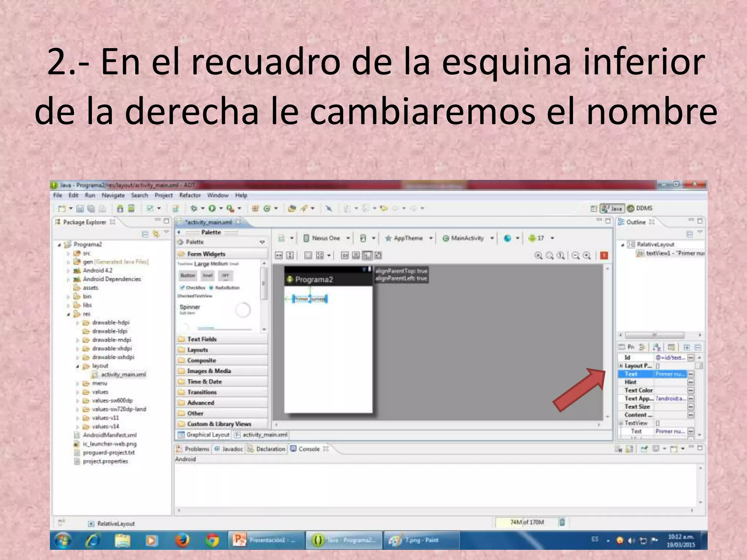
Task: Click the Collapse All icon in Package Explorer
Action: 145,234
